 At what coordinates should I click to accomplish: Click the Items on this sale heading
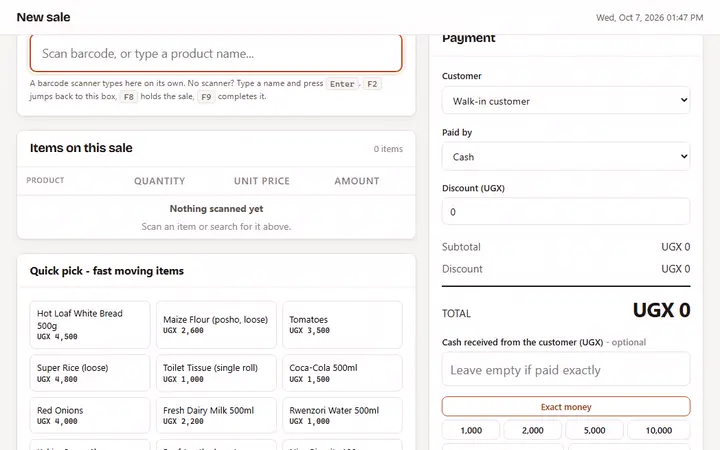(81, 148)
